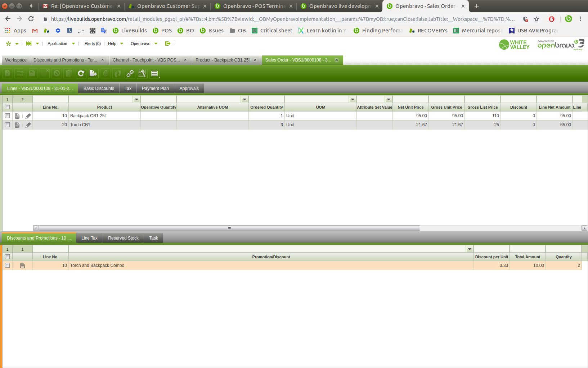Click edit pencil for Torch CB1 line

coord(28,125)
